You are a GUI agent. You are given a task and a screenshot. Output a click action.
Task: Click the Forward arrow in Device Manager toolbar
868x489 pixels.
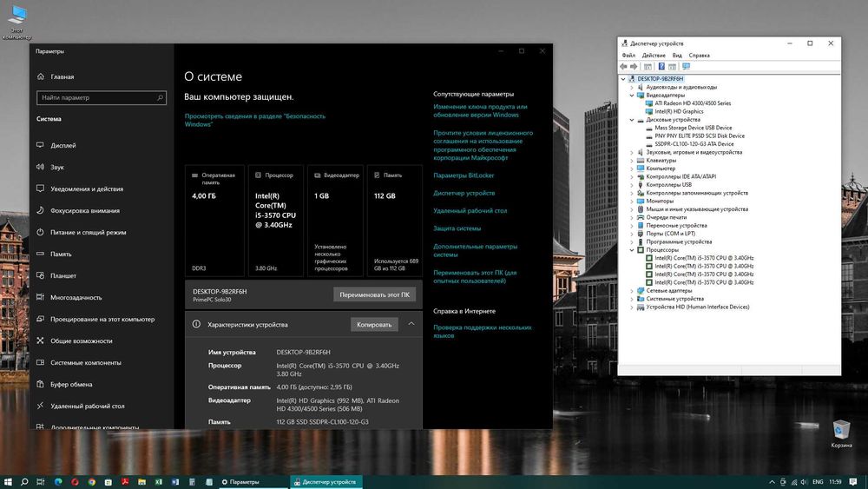click(634, 67)
